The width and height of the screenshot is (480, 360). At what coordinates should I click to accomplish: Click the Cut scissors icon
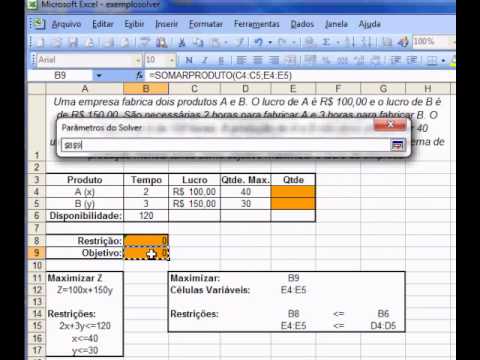pos(182,42)
